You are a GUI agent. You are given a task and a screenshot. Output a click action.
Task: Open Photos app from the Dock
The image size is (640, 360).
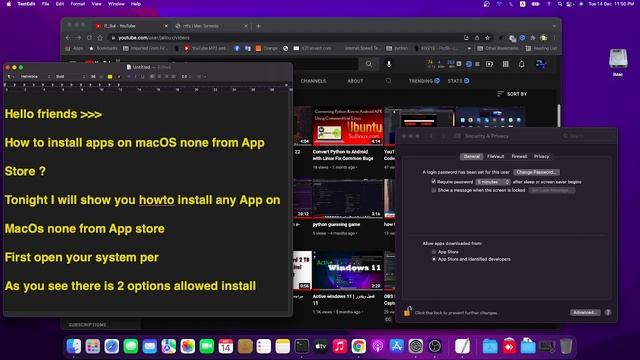tap(188, 347)
